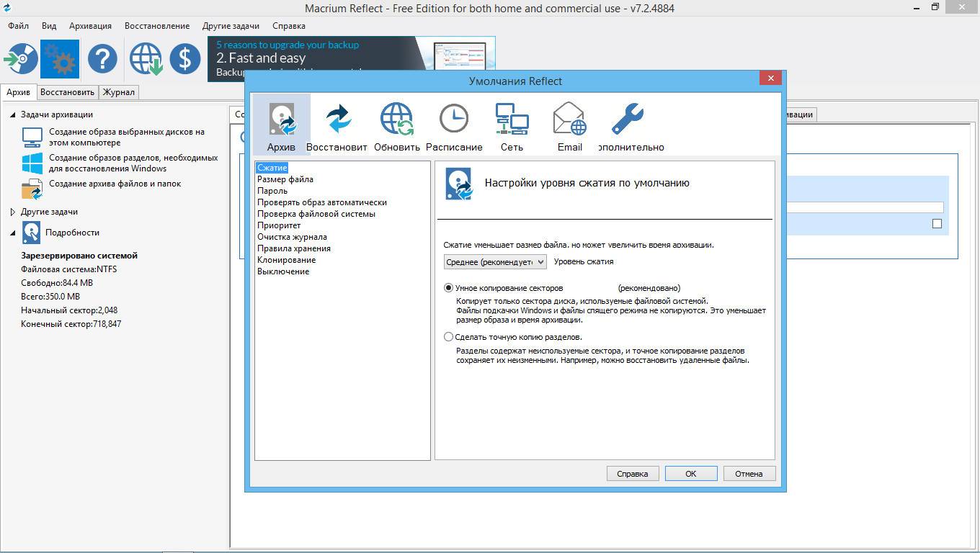Click the globe download update icon

coord(146,58)
